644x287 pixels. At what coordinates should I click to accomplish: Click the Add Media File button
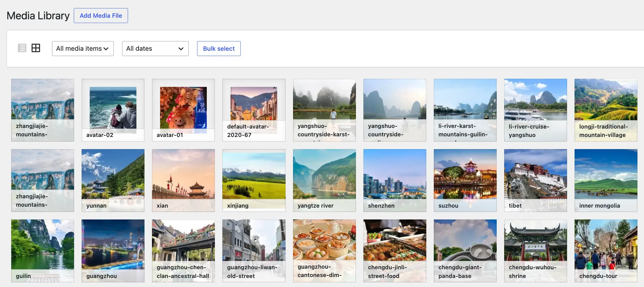tap(101, 16)
